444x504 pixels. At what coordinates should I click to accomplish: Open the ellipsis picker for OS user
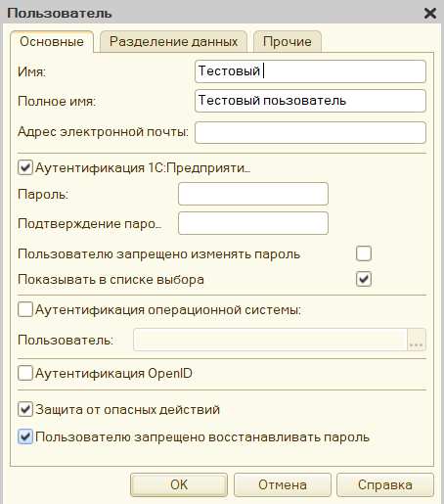(x=417, y=340)
